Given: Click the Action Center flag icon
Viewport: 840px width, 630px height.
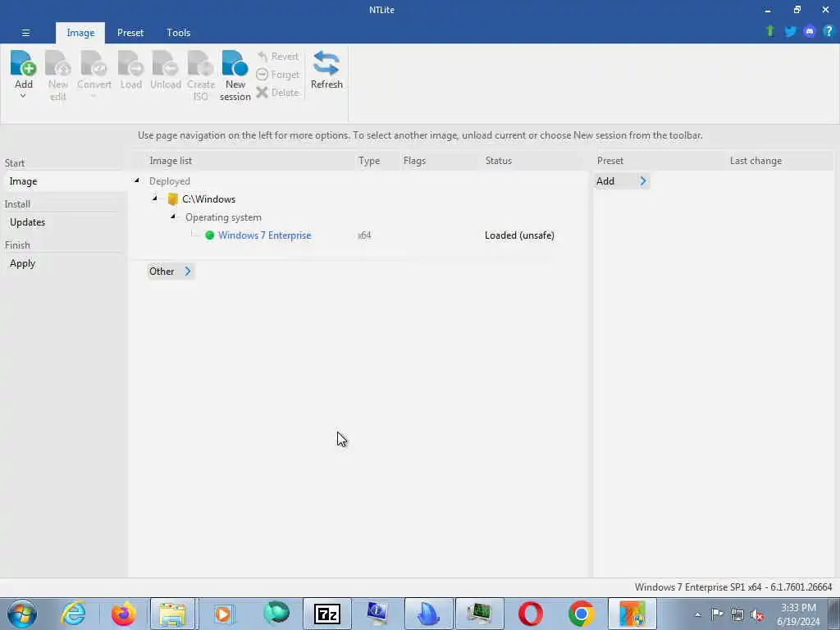Looking at the screenshot, I should [717, 614].
